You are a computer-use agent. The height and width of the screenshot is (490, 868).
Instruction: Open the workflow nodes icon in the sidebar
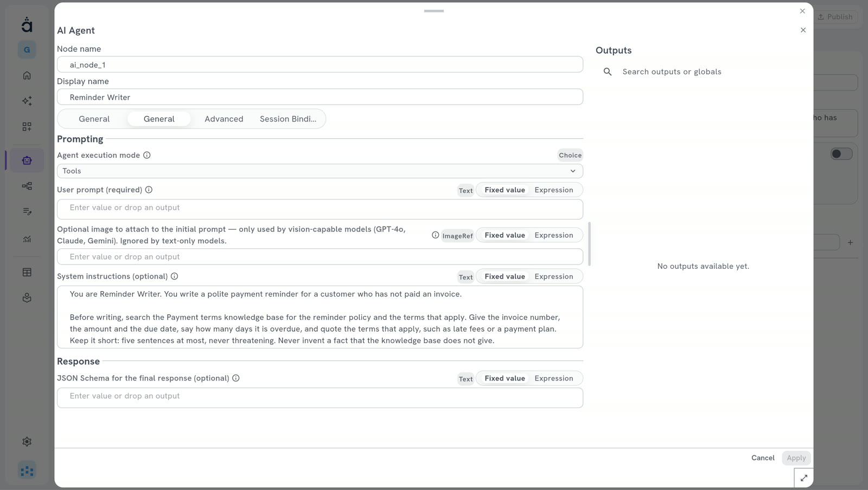click(27, 186)
